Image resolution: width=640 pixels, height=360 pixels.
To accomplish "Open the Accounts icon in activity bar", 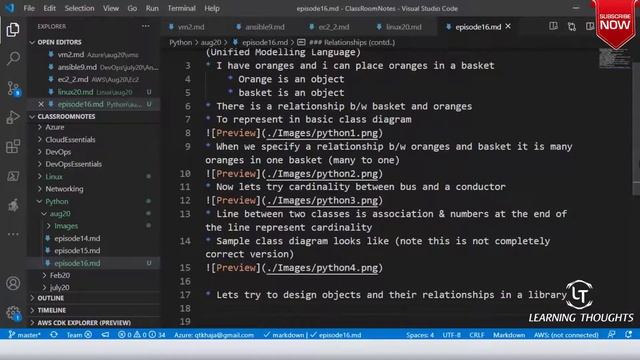I will click(x=13, y=283).
